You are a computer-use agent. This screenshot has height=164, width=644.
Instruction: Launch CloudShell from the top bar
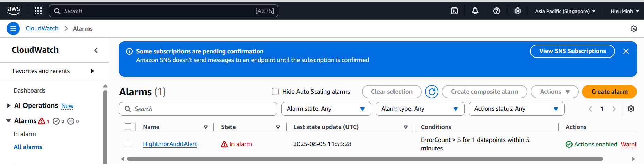click(x=454, y=11)
